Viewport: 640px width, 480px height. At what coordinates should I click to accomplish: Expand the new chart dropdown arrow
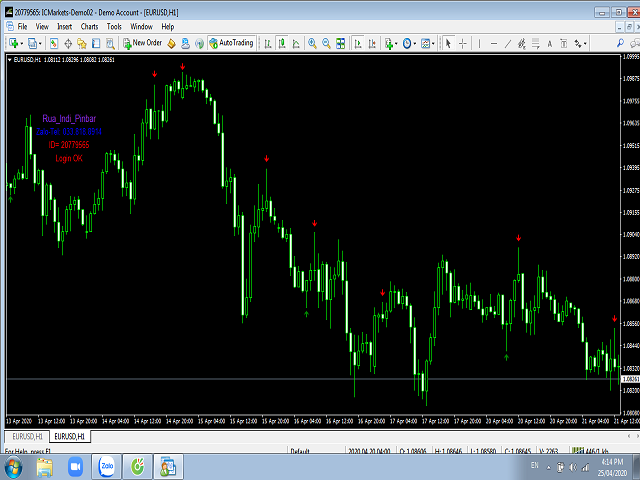[20, 43]
